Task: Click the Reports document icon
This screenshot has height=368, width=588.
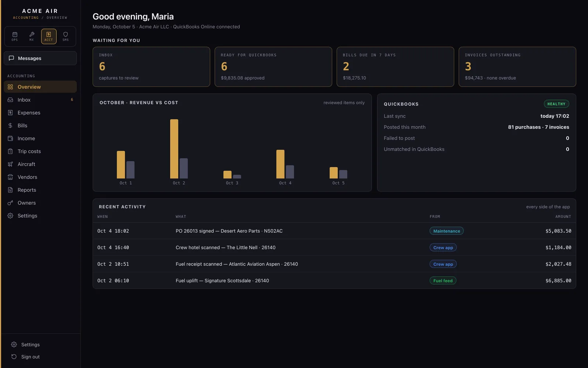Action: pyautogui.click(x=10, y=190)
